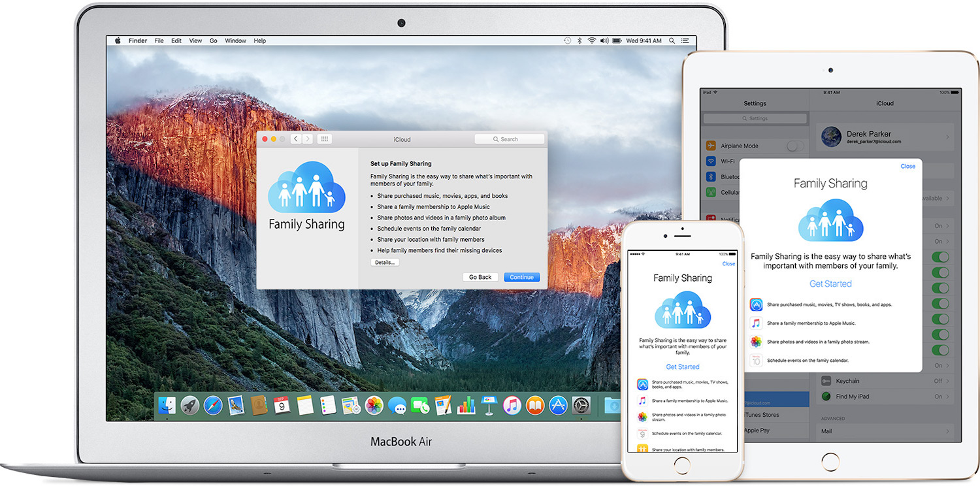Open Messages from the Dock
Image resolution: width=980 pixels, height=490 pixels.
click(398, 406)
